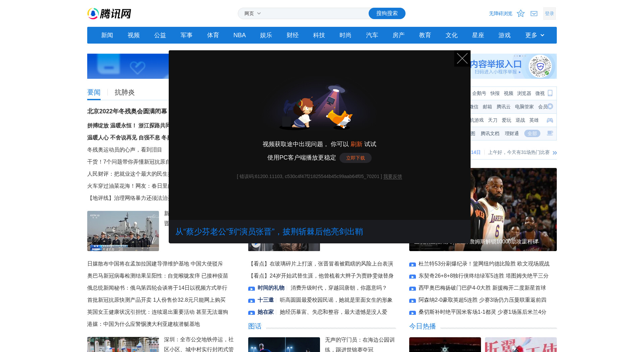Open the 企鹅号 link

click(479, 93)
